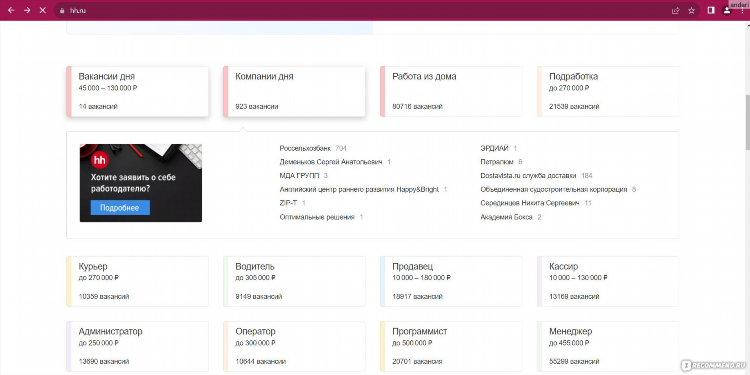Open the Менеджер vacancies card
Image resolution: width=750 pixels, height=375 pixels.
click(608, 346)
